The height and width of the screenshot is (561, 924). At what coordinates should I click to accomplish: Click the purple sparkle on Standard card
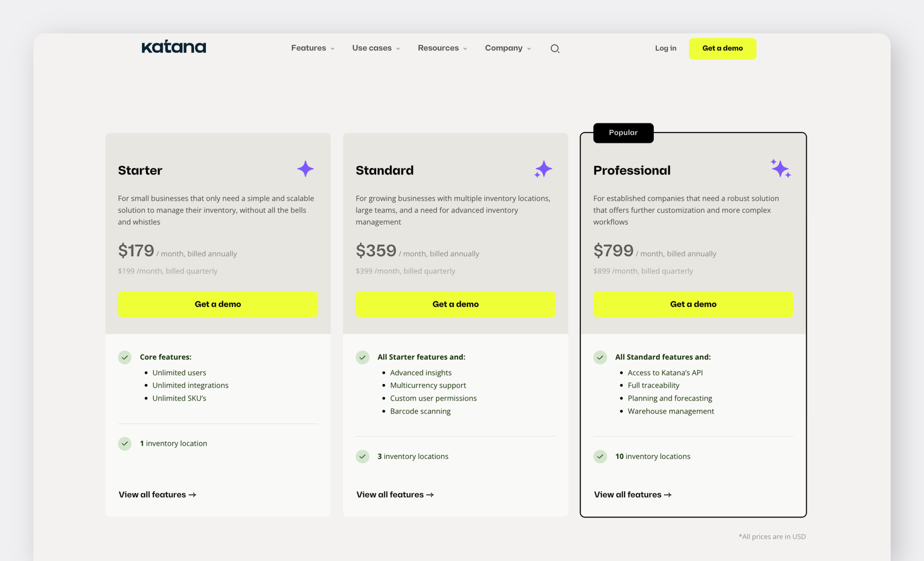tap(543, 169)
